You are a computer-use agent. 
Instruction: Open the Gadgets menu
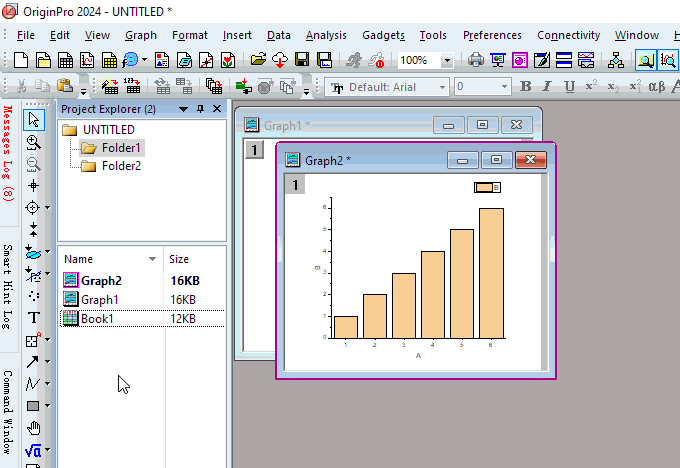click(x=383, y=35)
